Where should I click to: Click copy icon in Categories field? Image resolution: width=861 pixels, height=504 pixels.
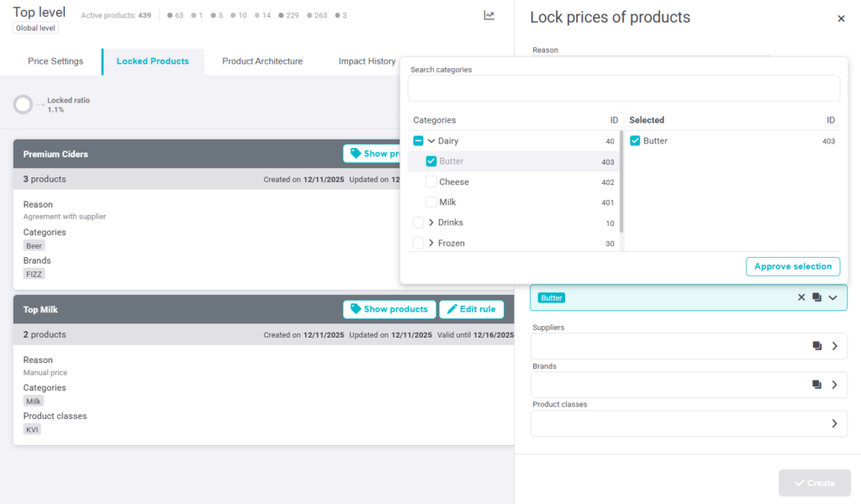816,297
